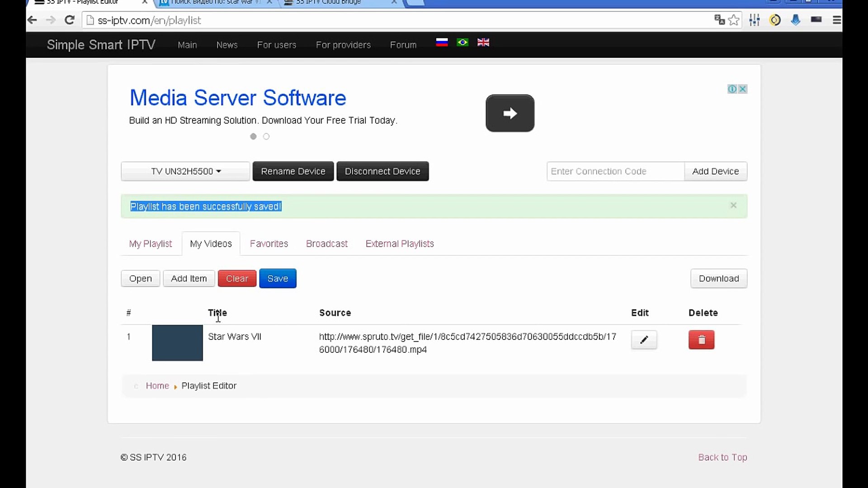Select the Brazilian flag language option
Screen dimensions: 868x488
click(x=462, y=42)
